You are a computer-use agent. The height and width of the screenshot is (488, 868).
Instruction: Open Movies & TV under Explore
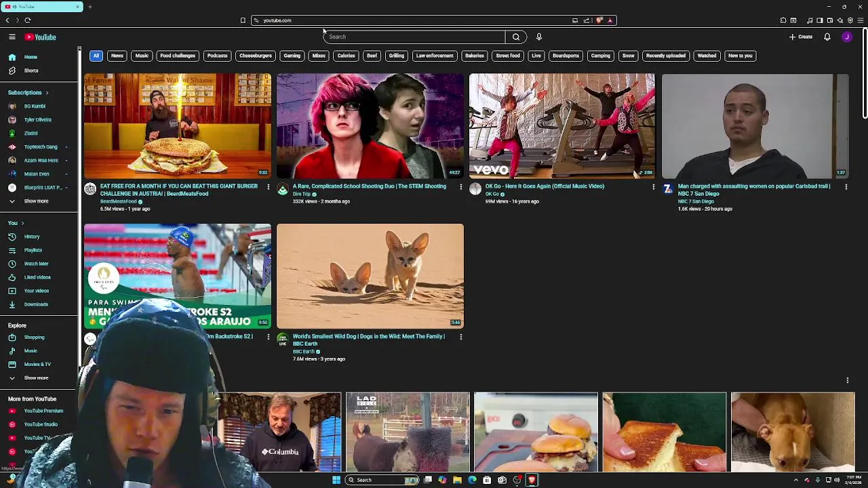39,365
